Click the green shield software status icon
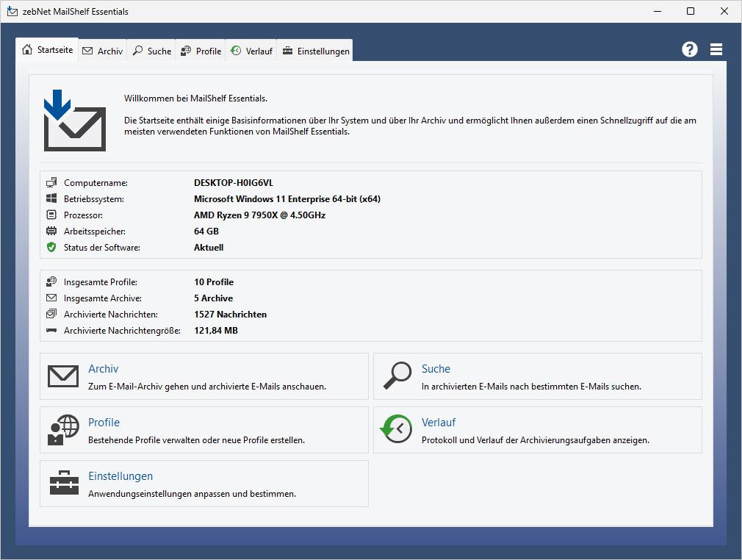Image resolution: width=742 pixels, height=560 pixels. [x=51, y=248]
